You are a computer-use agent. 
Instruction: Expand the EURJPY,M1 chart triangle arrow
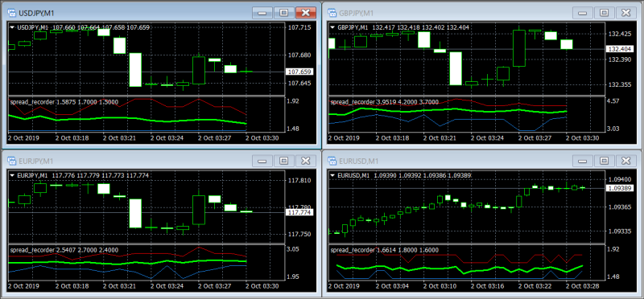(12, 175)
